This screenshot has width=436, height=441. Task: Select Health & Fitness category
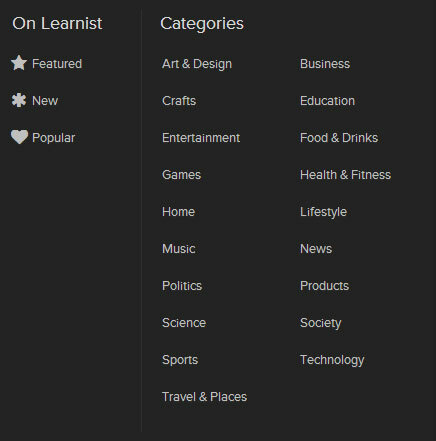[x=345, y=175]
